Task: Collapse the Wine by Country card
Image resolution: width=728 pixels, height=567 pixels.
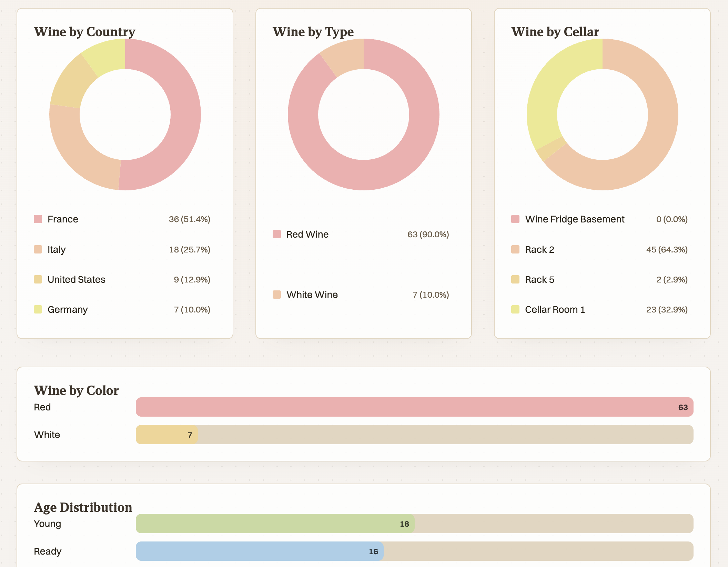Action: (x=84, y=31)
